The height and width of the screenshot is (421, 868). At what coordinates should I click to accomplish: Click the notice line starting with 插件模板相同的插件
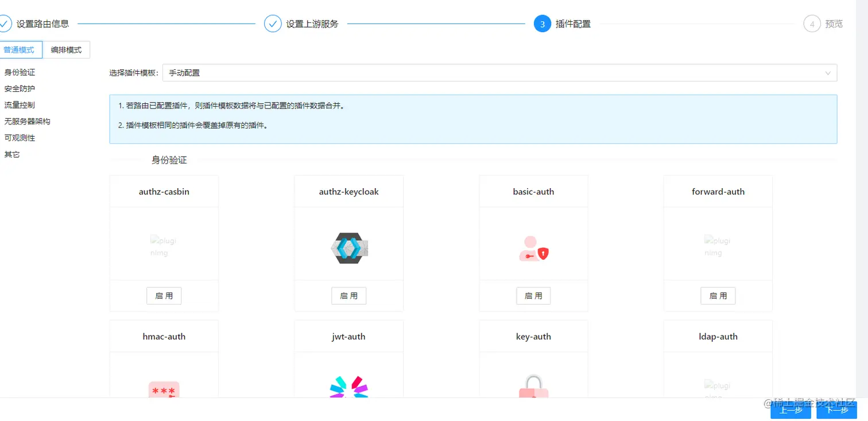click(193, 124)
